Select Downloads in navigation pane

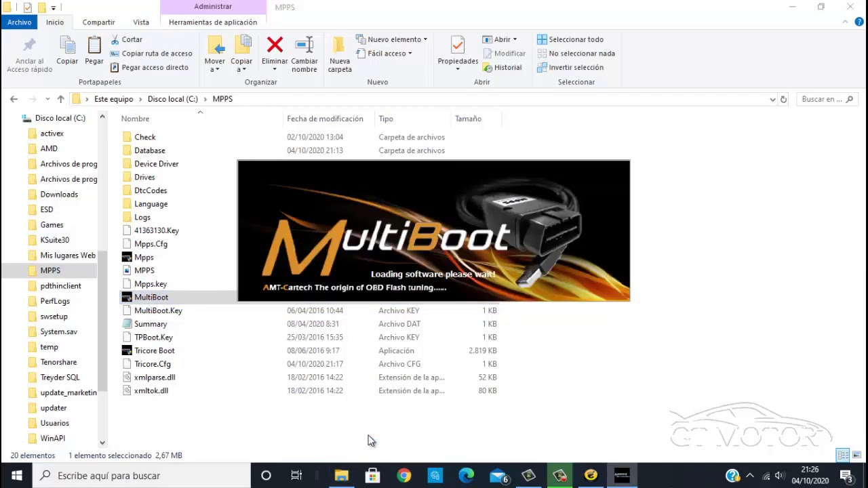point(59,195)
